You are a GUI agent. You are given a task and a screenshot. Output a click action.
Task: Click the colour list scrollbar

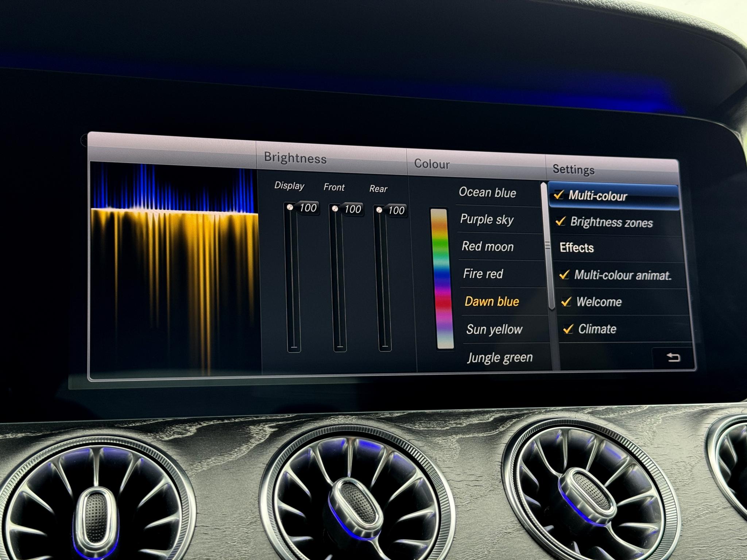pyautogui.click(x=548, y=246)
